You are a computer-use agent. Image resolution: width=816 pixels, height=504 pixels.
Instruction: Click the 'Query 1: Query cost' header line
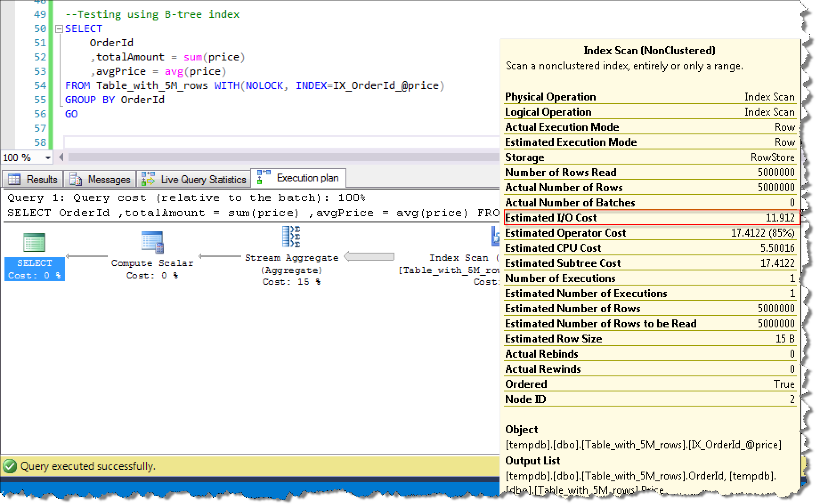click(187, 198)
